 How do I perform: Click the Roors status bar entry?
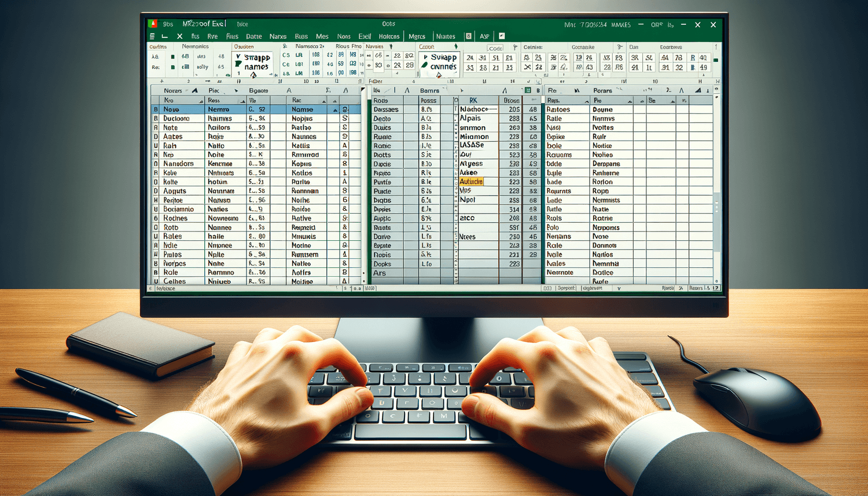point(696,288)
